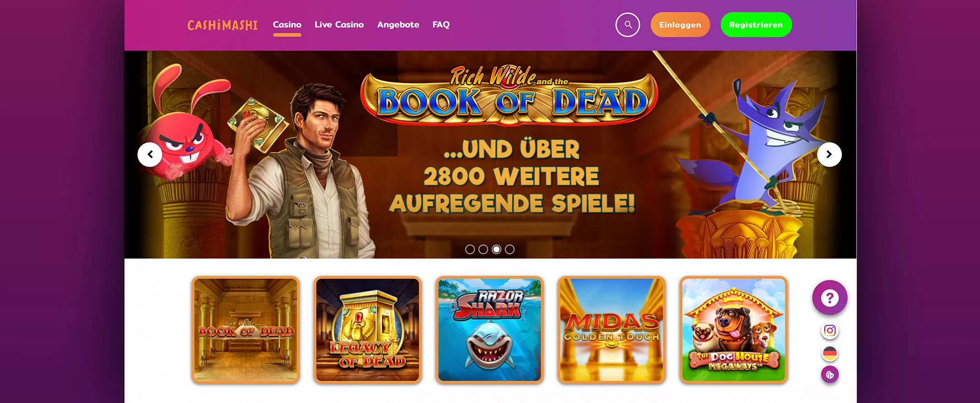The width and height of the screenshot is (980, 403).
Task: Click the green Registrieren button
Action: click(756, 25)
